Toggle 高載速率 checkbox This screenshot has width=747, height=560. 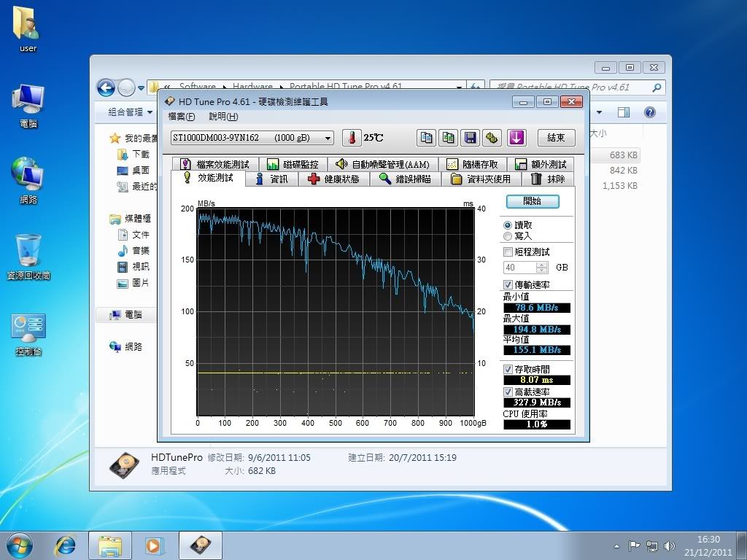(x=508, y=392)
